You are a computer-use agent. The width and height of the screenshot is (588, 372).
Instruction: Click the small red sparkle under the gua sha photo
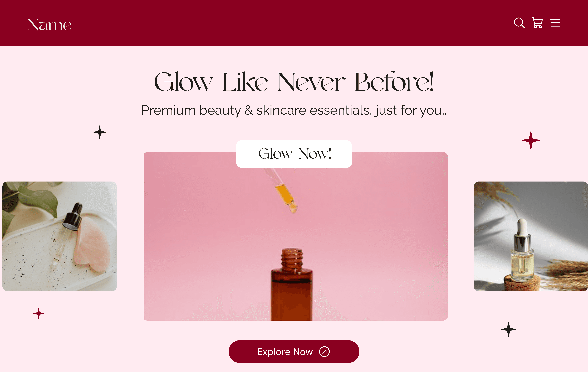coord(39,313)
